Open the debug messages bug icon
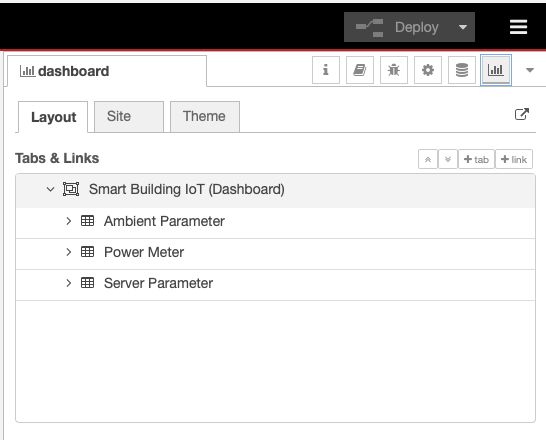The height and width of the screenshot is (440, 546). coord(394,70)
